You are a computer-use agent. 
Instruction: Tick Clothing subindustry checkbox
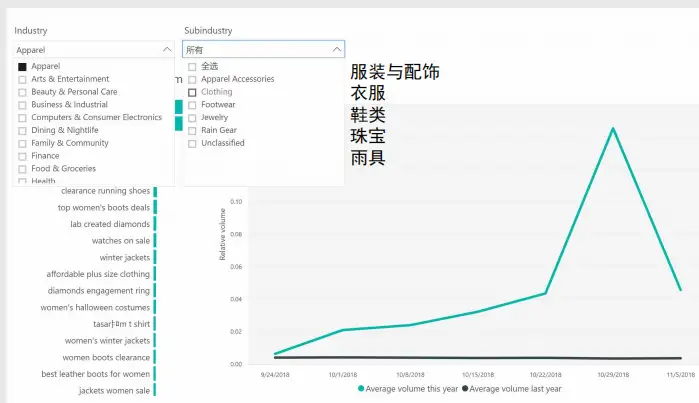[x=192, y=92]
